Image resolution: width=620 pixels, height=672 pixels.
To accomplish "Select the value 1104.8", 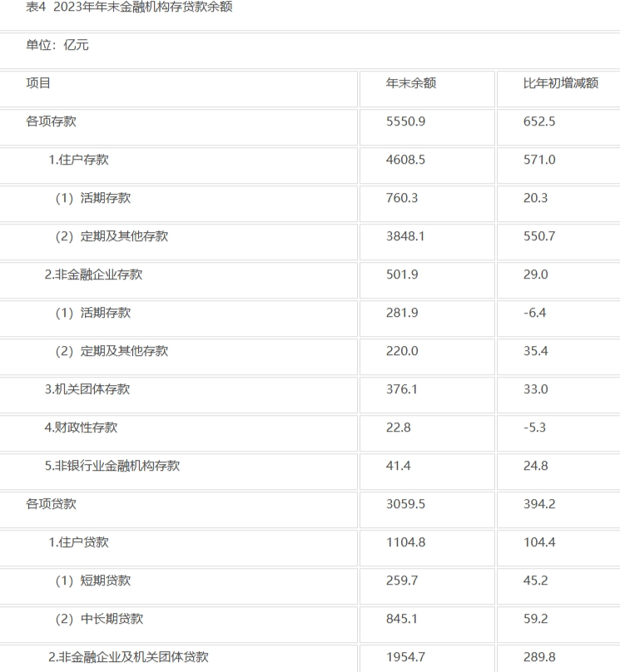I will click(x=405, y=542).
